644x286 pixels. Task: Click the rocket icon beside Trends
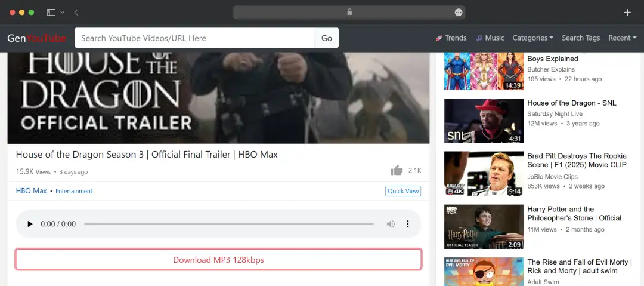point(439,38)
